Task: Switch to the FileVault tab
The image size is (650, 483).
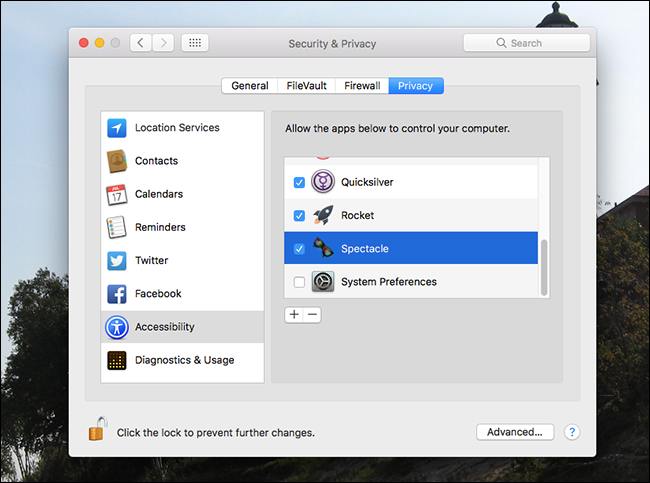Action: tap(307, 86)
